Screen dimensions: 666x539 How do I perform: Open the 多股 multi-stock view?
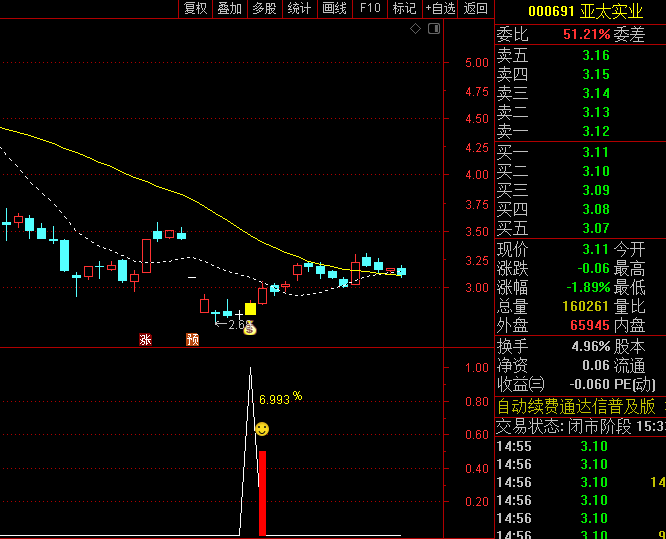click(265, 8)
